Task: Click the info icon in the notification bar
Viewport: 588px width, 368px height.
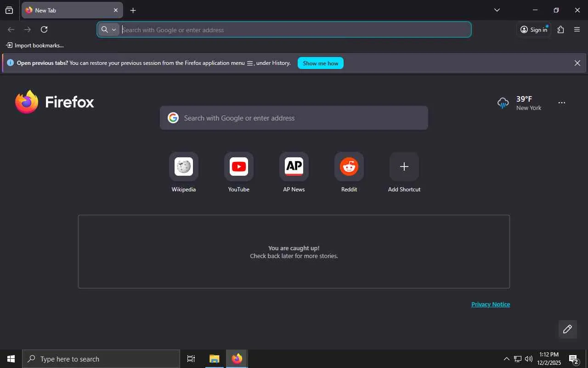Action: (x=10, y=63)
